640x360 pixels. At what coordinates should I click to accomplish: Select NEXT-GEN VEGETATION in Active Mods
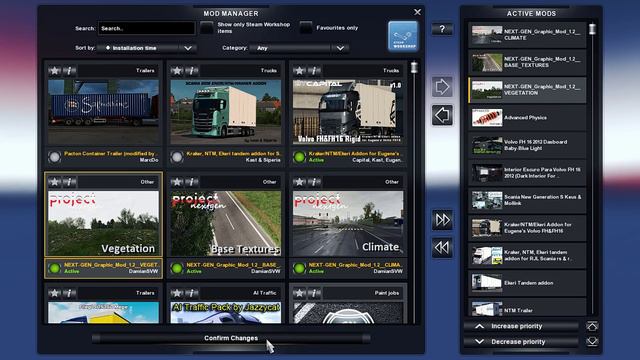coord(527,90)
